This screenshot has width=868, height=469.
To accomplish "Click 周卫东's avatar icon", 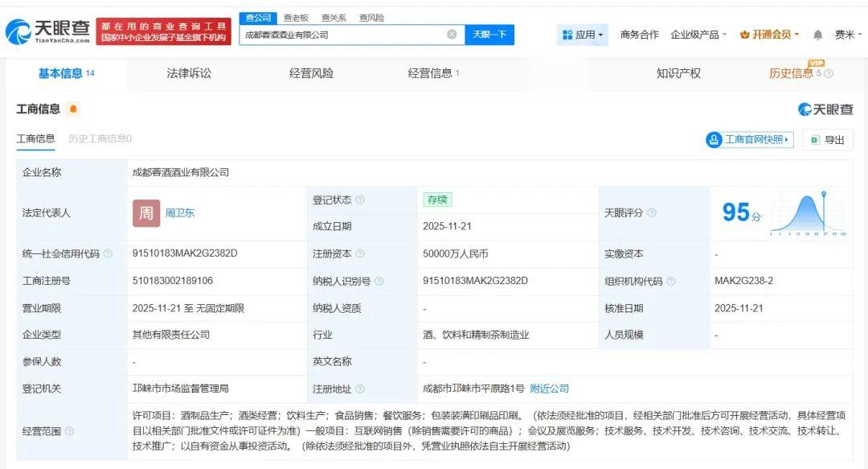I will (x=145, y=212).
